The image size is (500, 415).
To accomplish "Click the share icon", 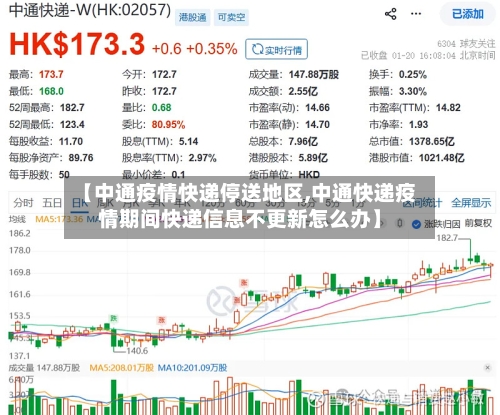I will 391,14.
